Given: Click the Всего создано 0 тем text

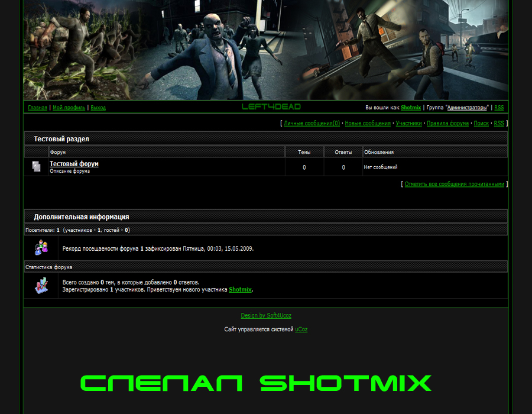Looking at the screenshot, I should pyautogui.click(x=131, y=282).
